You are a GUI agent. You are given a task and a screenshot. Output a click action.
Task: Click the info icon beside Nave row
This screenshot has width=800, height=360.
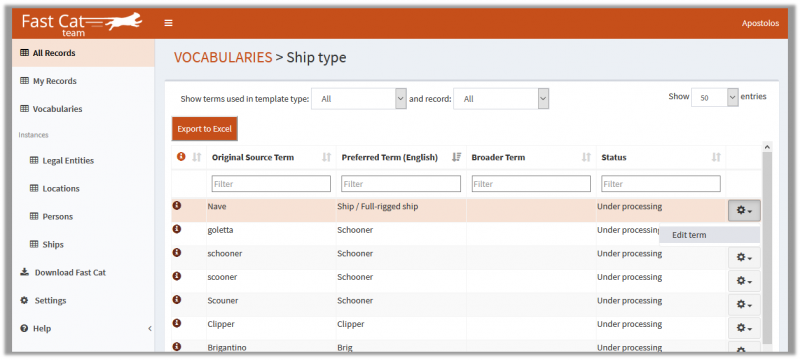click(x=177, y=205)
